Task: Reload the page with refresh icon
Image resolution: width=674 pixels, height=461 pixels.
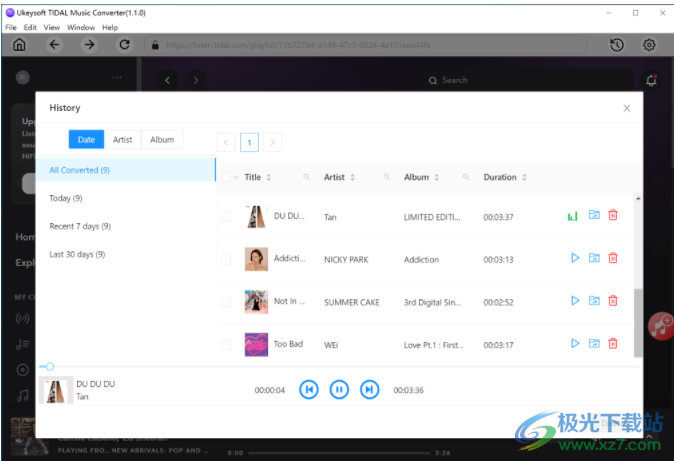Action: point(124,45)
